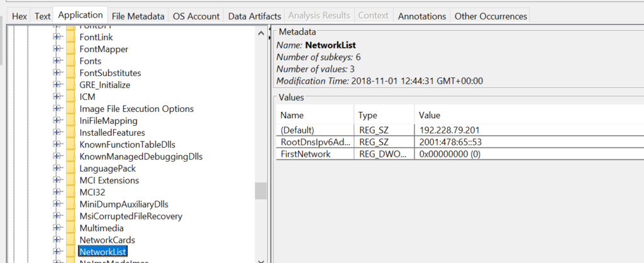Click the tree scrollbar up arrow
644x263 pixels.
point(261,33)
